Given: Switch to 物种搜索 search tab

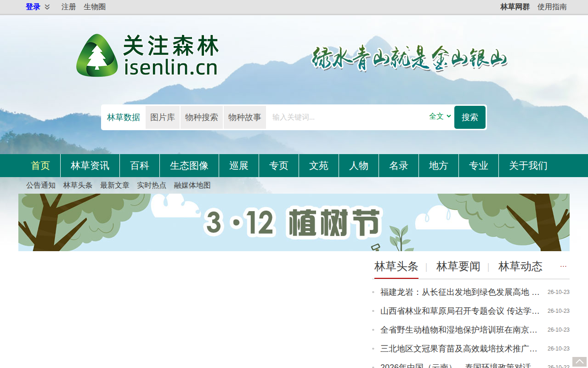Looking at the screenshot, I should (x=202, y=117).
